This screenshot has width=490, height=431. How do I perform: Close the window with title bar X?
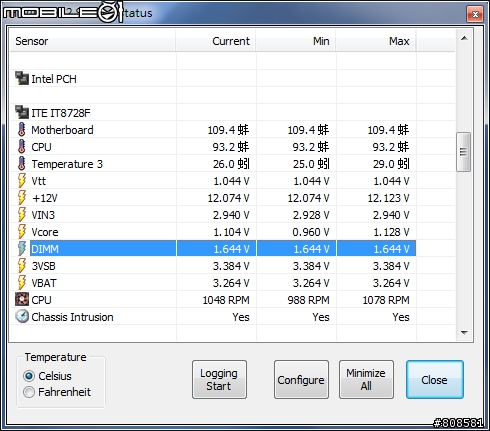point(475,14)
